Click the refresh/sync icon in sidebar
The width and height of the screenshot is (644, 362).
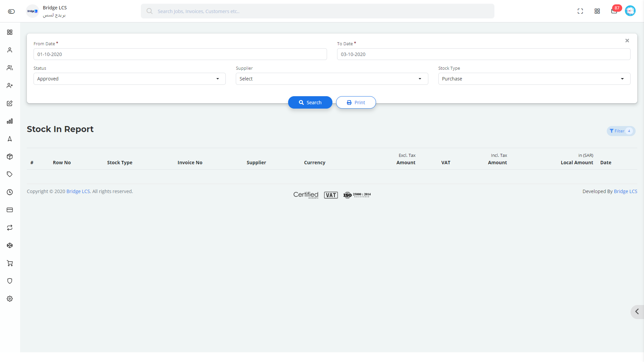pos(10,228)
